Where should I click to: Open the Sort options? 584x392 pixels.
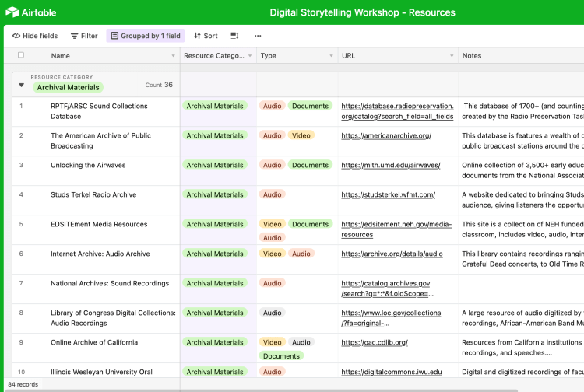206,36
